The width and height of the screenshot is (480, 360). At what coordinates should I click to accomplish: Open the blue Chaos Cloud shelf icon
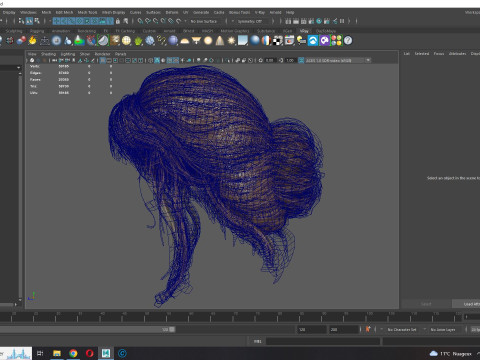[313, 41]
